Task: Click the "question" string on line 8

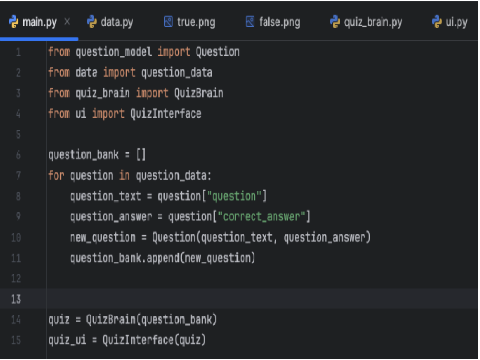Action: coord(234,196)
